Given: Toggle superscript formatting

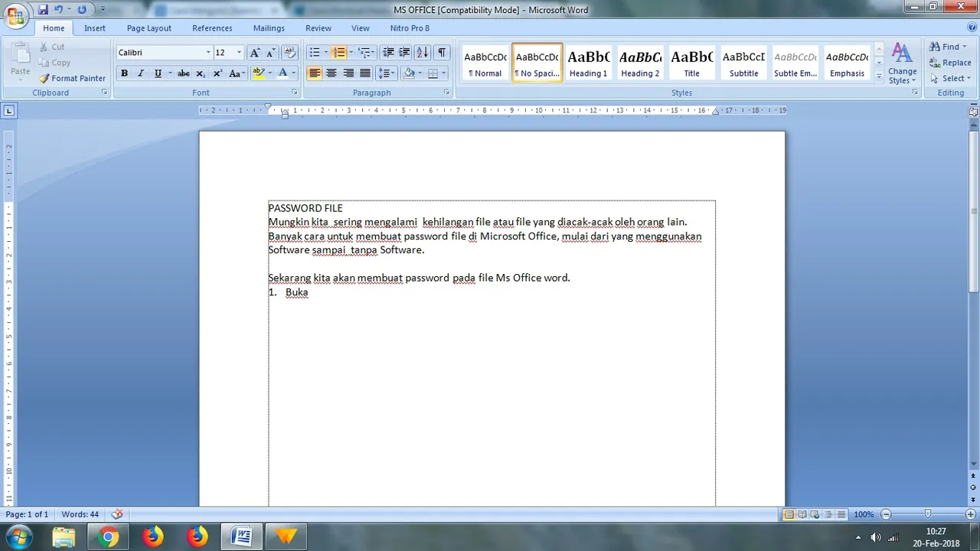Looking at the screenshot, I should 217,73.
